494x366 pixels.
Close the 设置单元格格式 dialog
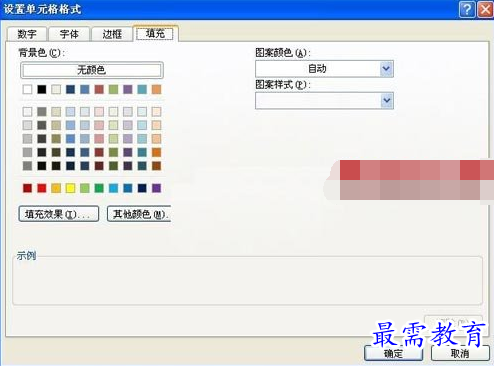[485, 9]
